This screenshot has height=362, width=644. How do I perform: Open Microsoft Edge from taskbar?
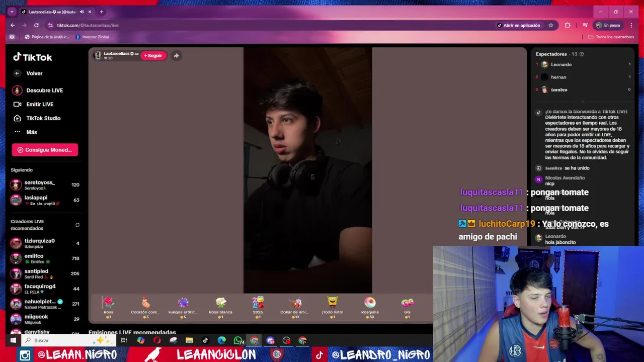pos(222,340)
